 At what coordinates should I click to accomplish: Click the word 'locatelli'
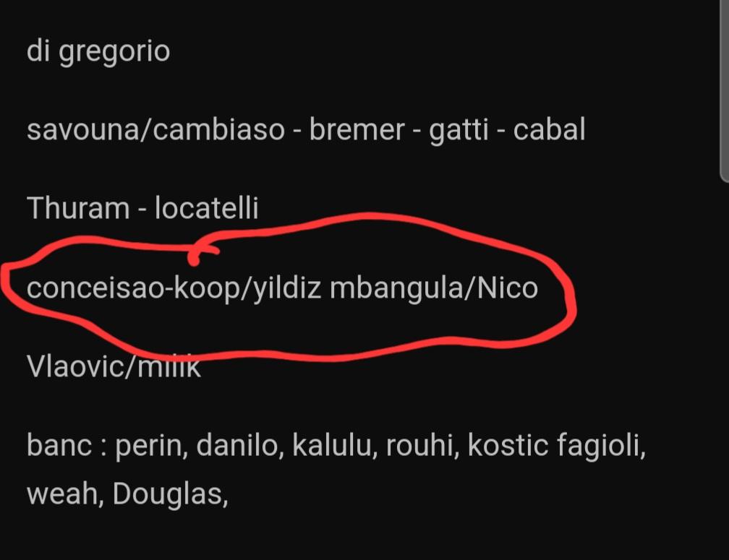(206, 207)
